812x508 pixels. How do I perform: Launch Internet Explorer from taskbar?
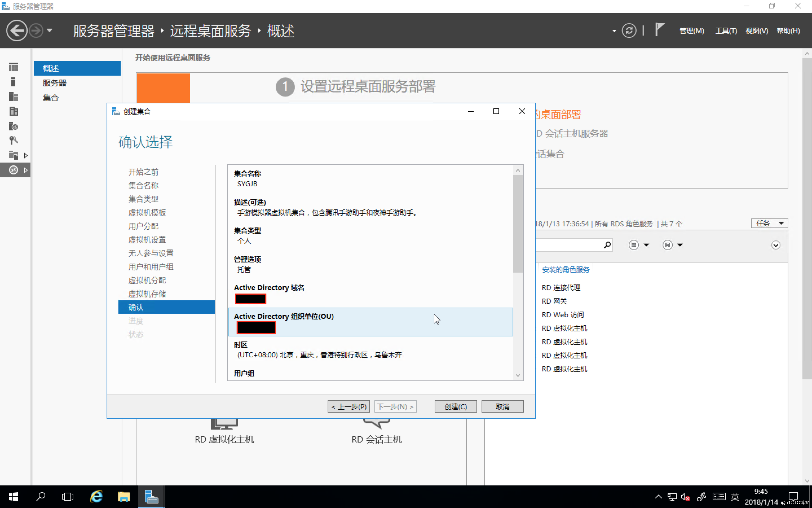(96, 497)
